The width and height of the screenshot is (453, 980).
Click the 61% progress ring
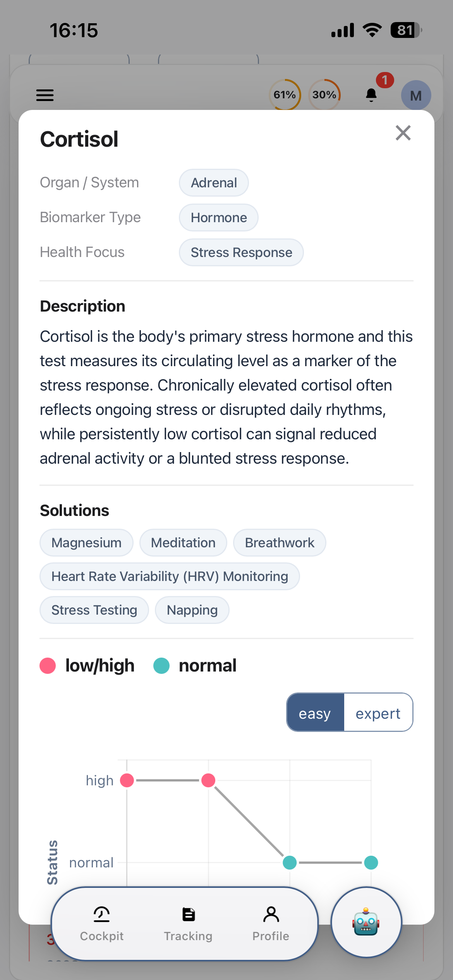[x=285, y=94]
